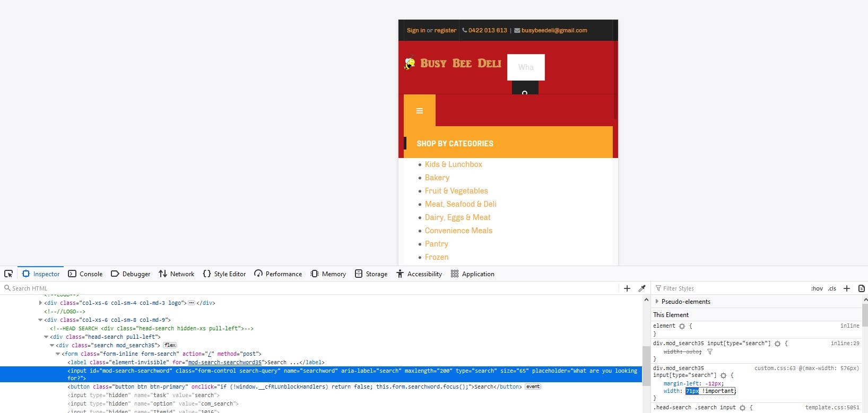868x413 pixels.
Task: Click the Busy Bee Deli logo
Action: (453, 63)
